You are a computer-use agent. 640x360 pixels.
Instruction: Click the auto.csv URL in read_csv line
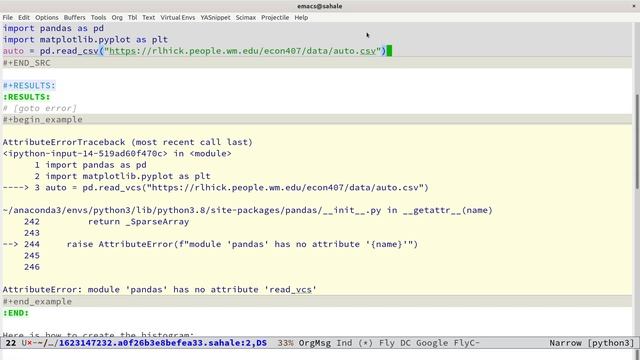(x=242, y=51)
